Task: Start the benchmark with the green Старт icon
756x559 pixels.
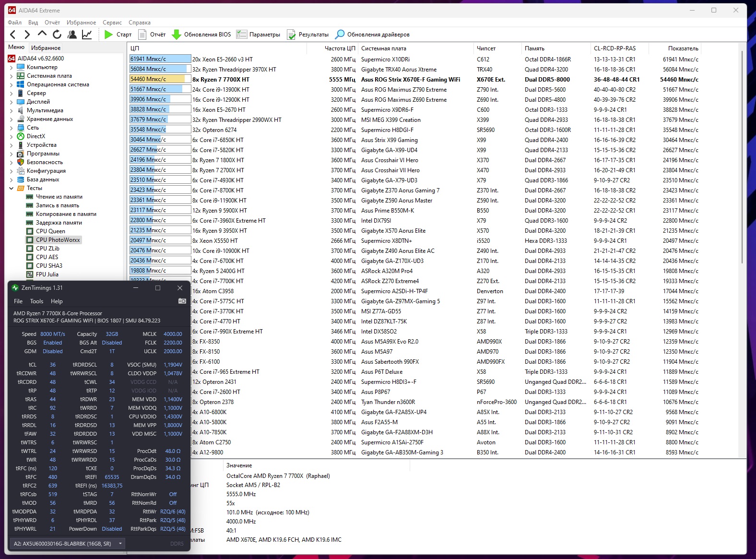Action: [109, 35]
